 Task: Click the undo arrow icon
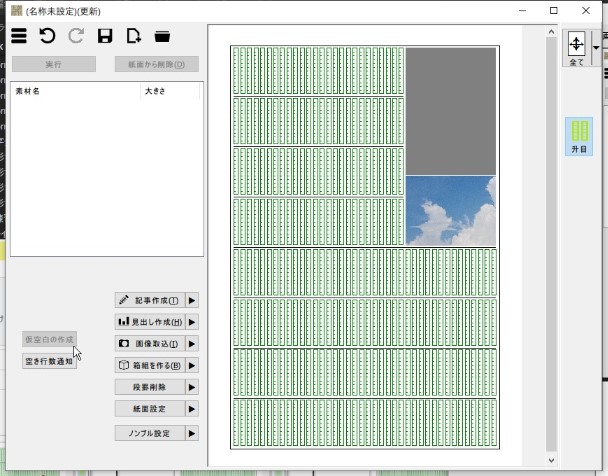point(47,36)
